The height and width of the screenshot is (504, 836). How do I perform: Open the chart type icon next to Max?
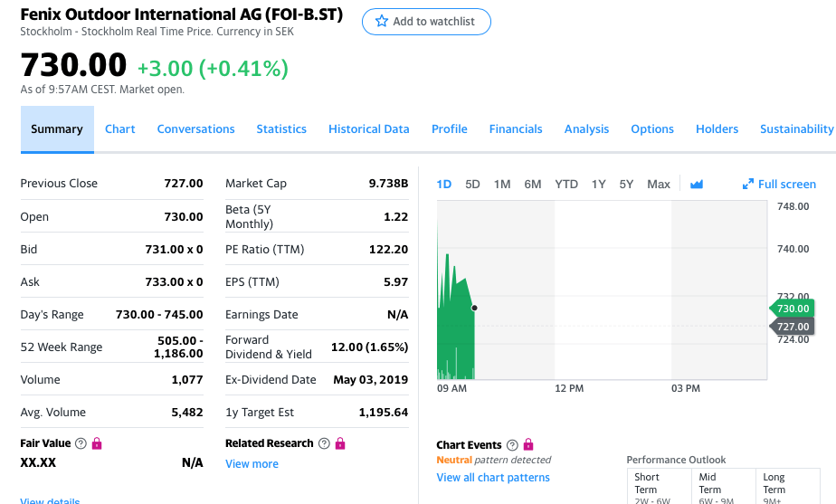pos(697,185)
